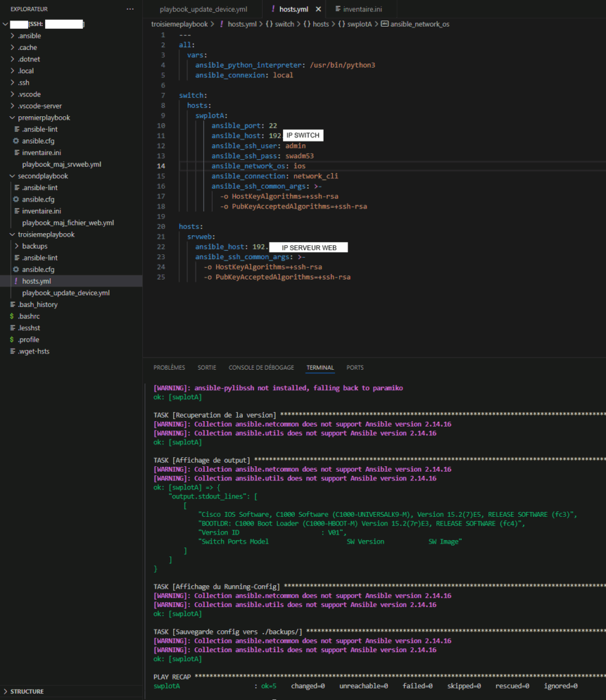Click the troisiemeplaybook breadcrumb segment
606x700 pixels.
(179, 24)
